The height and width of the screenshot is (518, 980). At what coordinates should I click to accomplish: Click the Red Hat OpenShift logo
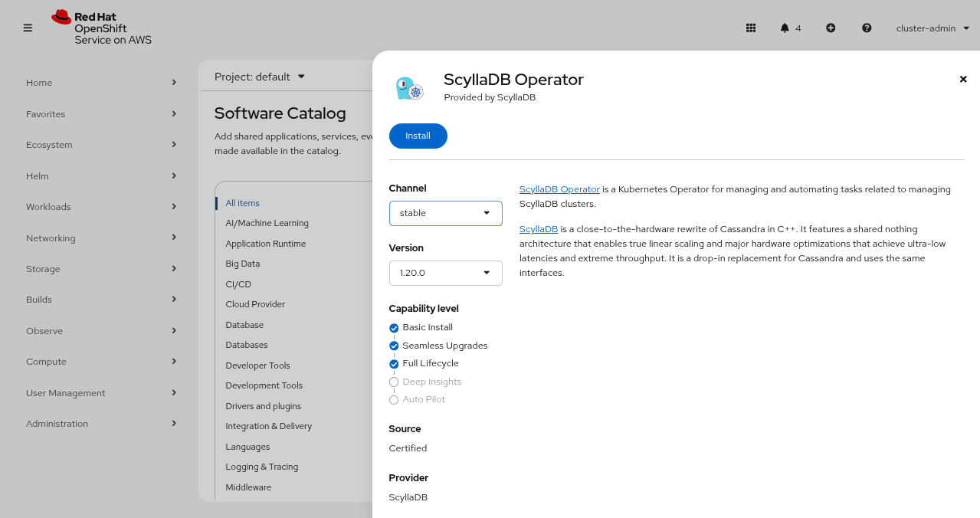pyautogui.click(x=101, y=28)
